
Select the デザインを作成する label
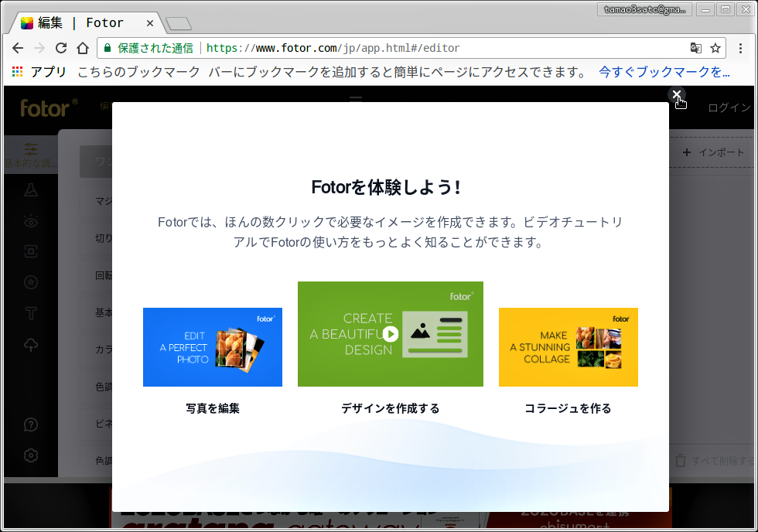[x=391, y=408]
